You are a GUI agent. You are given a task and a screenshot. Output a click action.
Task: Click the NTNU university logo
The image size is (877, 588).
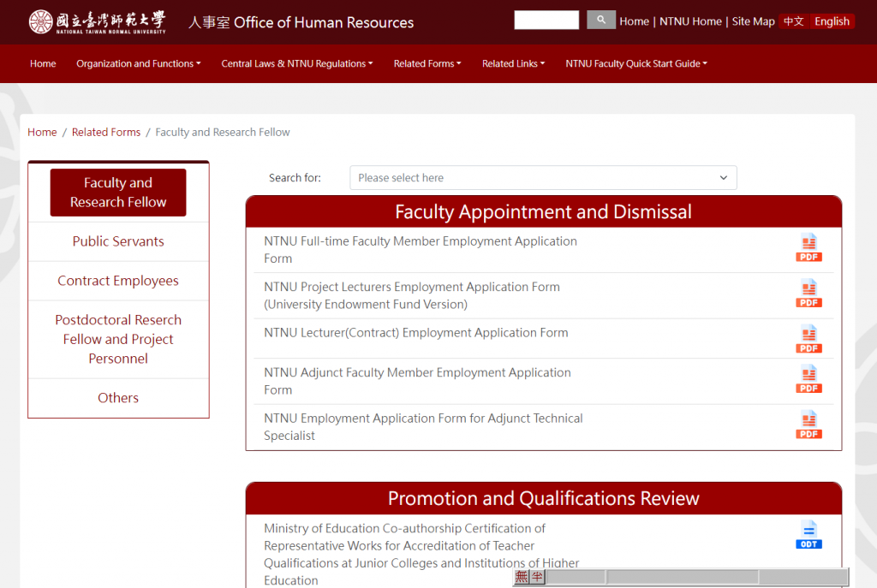pos(98,22)
